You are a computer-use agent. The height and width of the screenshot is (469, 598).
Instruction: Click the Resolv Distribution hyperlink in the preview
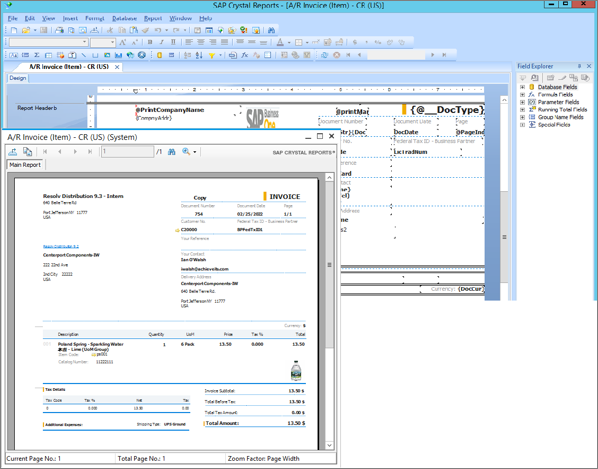(x=61, y=247)
